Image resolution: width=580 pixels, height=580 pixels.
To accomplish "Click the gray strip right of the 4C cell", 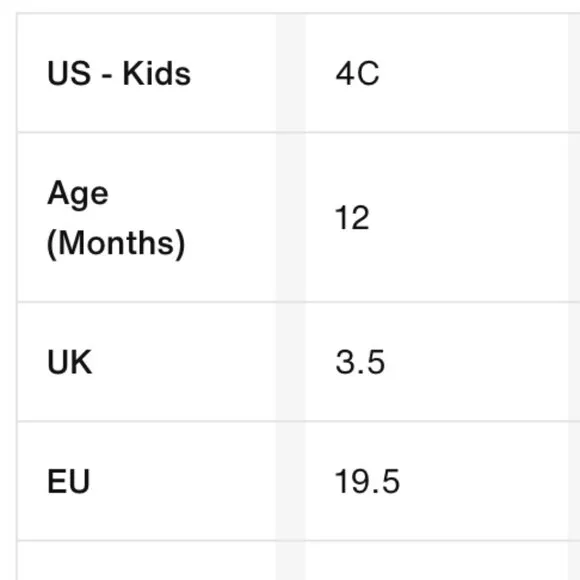I will pyautogui.click(x=574, y=72).
